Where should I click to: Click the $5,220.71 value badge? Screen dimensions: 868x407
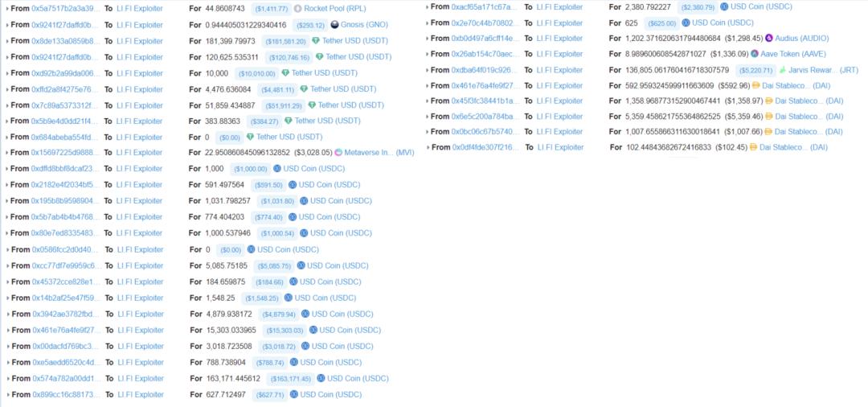coord(757,70)
